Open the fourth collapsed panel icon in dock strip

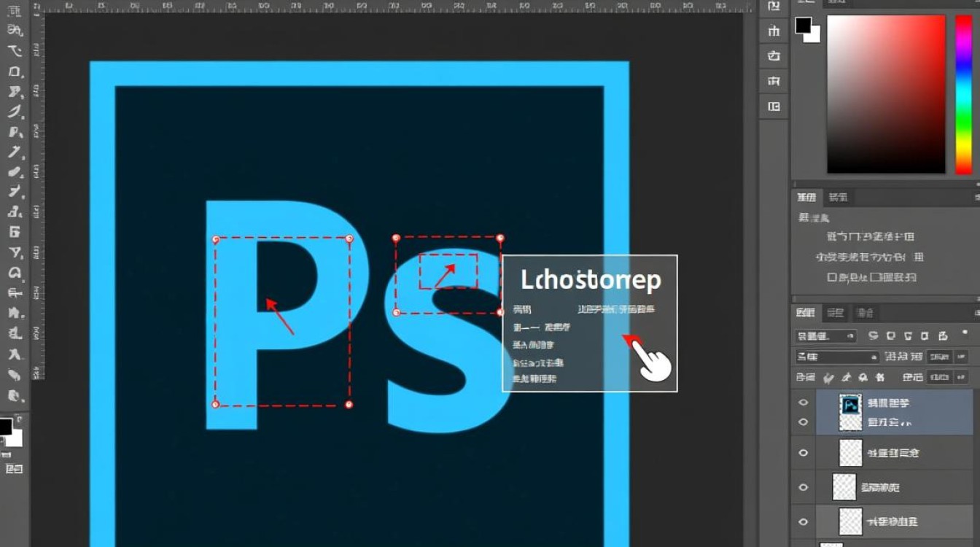click(774, 82)
